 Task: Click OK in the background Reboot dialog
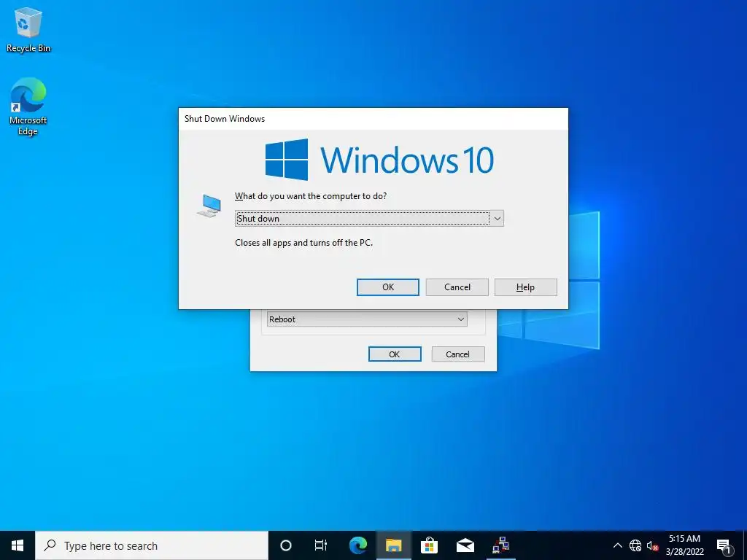click(x=395, y=354)
